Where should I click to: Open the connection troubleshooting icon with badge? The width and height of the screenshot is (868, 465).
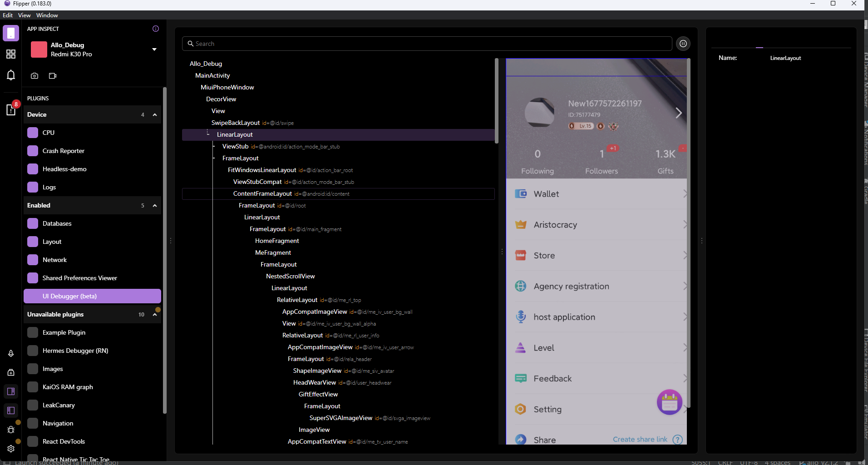[x=11, y=109]
